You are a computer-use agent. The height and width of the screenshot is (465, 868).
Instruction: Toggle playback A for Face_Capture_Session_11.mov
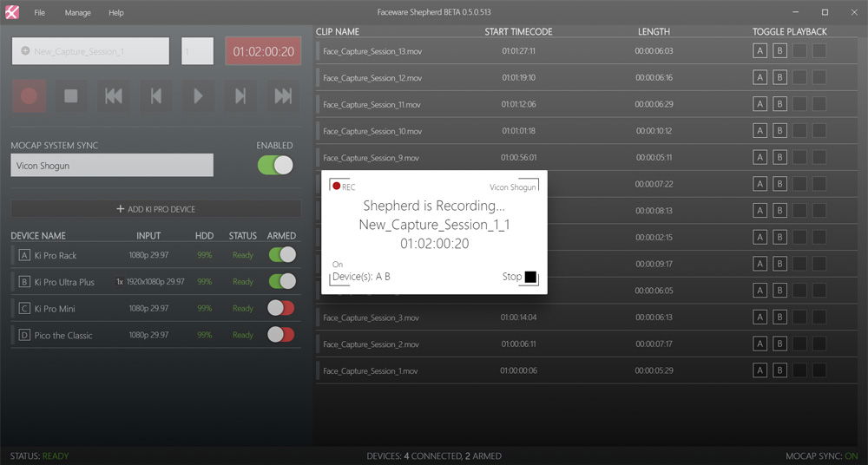click(759, 104)
